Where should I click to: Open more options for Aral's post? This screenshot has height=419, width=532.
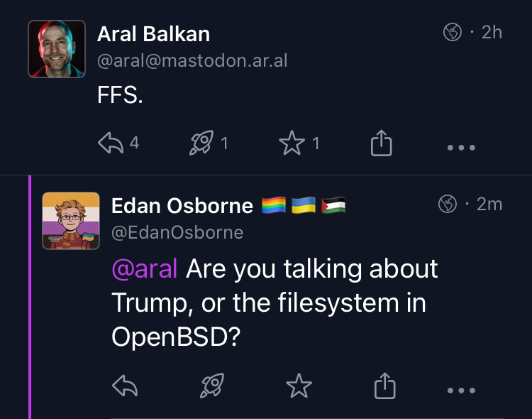(461, 148)
